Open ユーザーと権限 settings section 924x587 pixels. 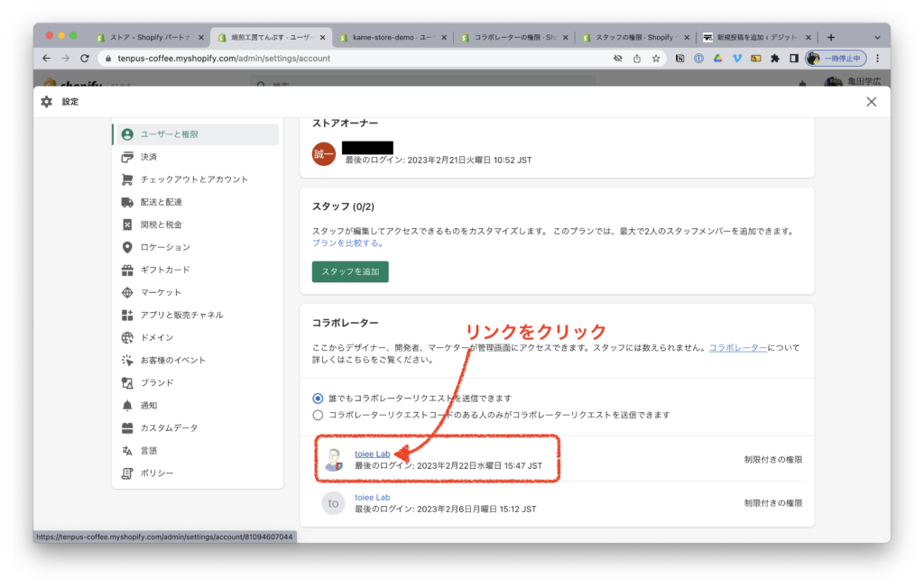[x=196, y=134]
